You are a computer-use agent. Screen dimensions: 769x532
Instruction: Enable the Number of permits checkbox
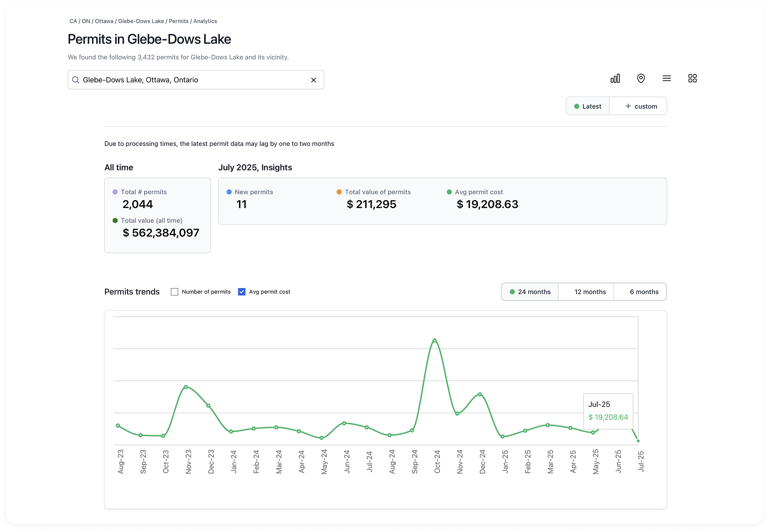pos(175,292)
